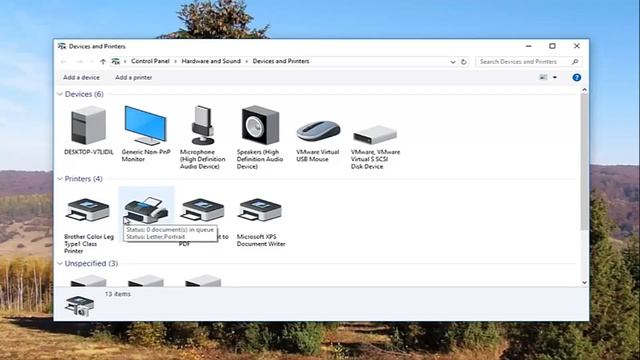640x360 pixels.
Task: Select the highlighted Fax printer icon
Action: click(x=146, y=210)
